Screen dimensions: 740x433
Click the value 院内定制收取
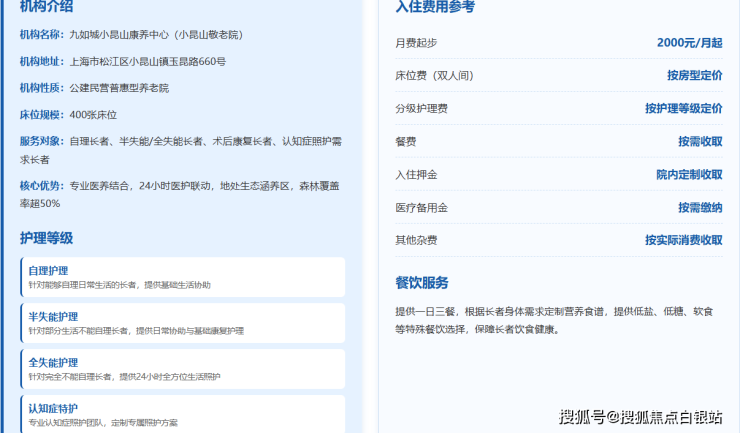point(690,175)
